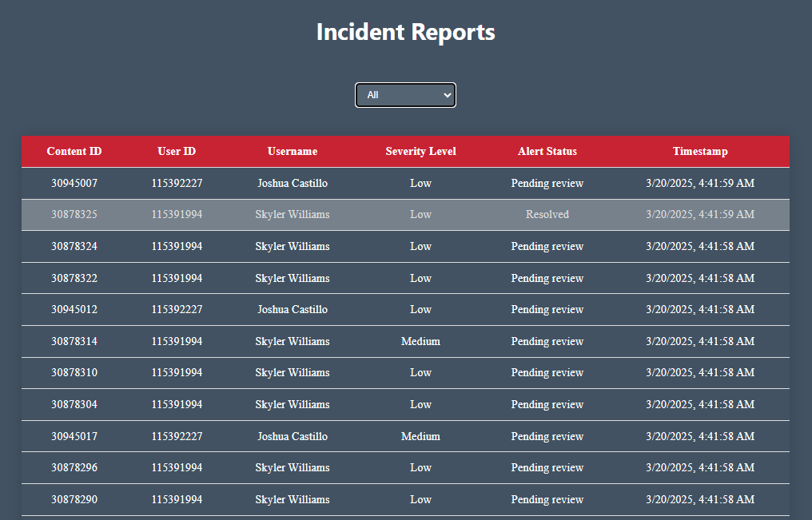Select content ID 30945007 cell
Image resolution: width=812 pixels, height=520 pixels.
pyautogui.click(x=74, y=183)
